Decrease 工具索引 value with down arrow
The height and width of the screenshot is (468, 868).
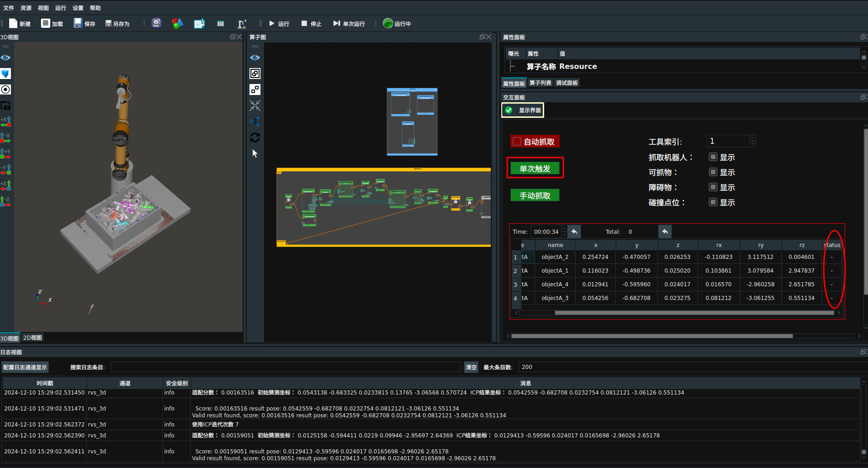click(x=753, y=144)
